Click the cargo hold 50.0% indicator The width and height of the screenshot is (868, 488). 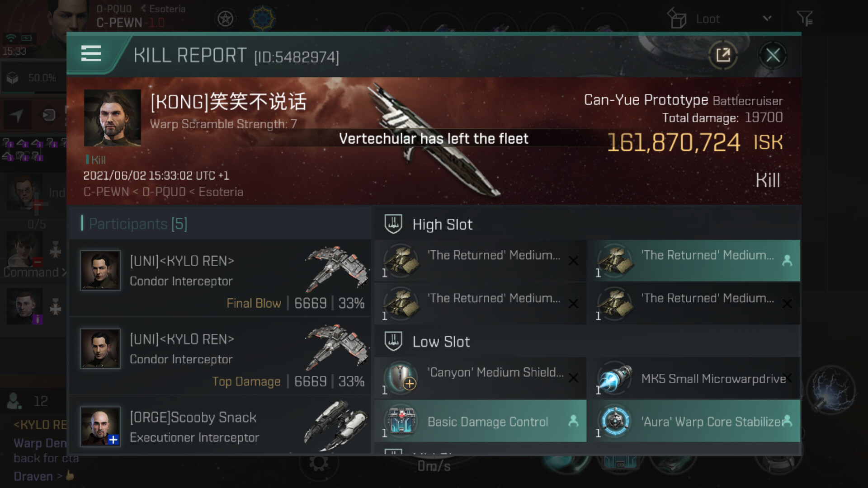(x=33, y=78)
